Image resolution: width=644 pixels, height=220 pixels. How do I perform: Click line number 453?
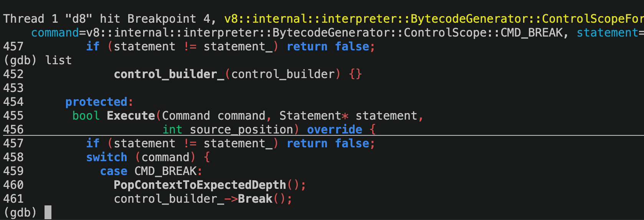[13, 88]
